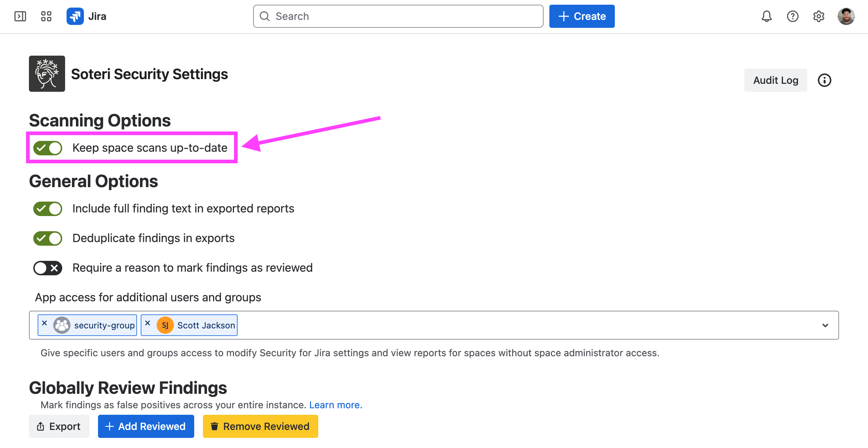Screen dimensions: 868x448
Task: Toggle Keep space scans up-to-date
Action: coord(48,148)
